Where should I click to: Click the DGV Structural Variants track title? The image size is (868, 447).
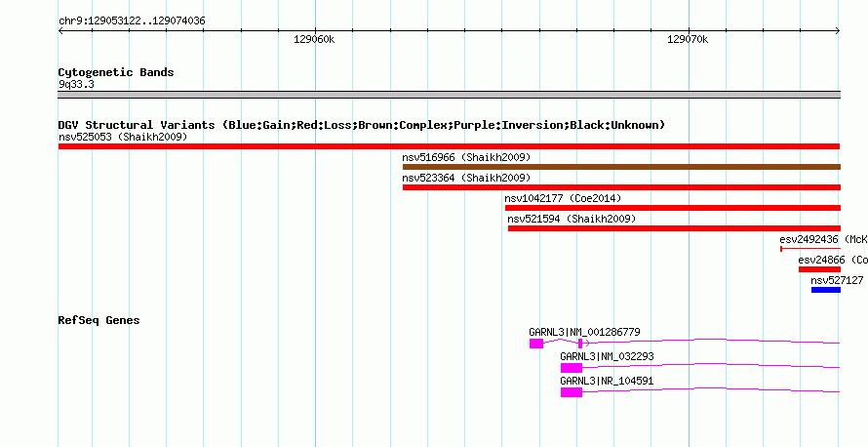pos(362,125)
